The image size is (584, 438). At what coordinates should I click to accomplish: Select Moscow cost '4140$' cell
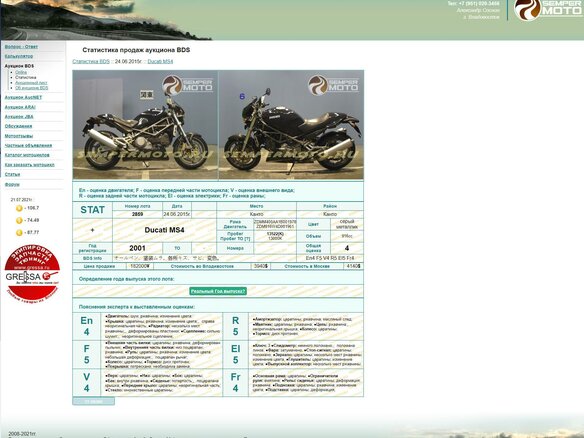coord(353,266)
